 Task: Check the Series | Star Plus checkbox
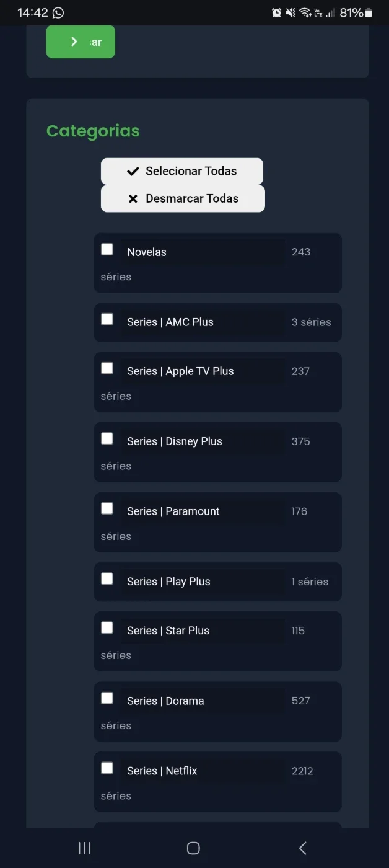pyautogui.click(x=107, y=627)
